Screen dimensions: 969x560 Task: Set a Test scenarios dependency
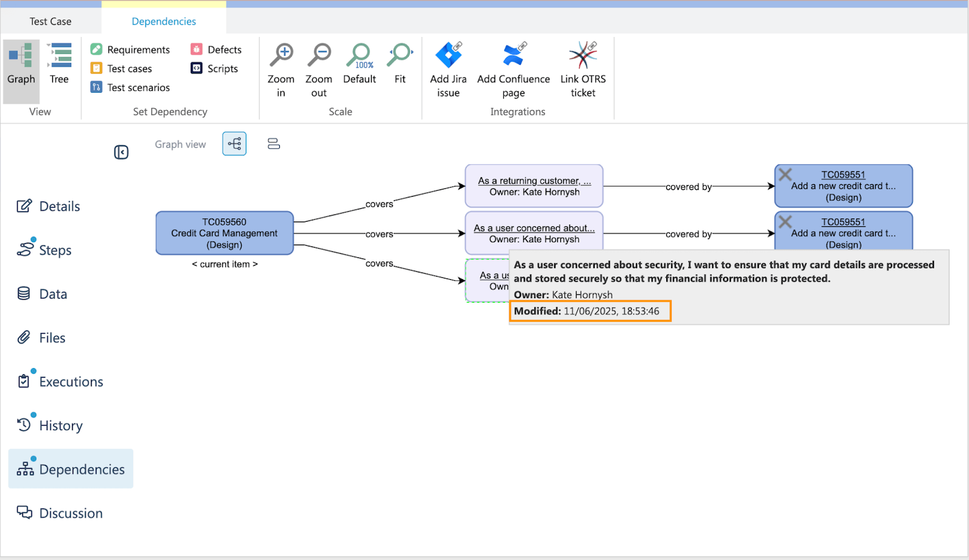pyautogui.click(x=130, y=88)
